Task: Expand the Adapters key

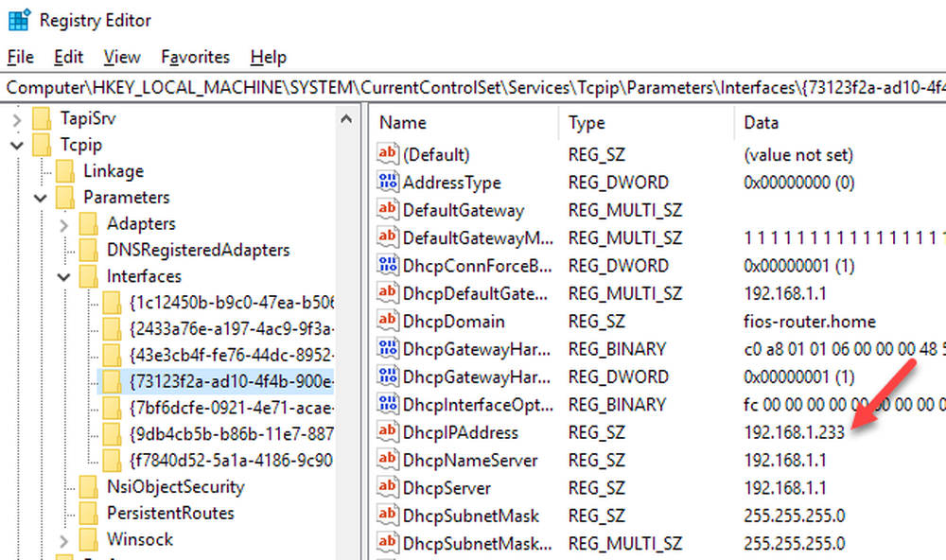Action: [x=64, y=224]
